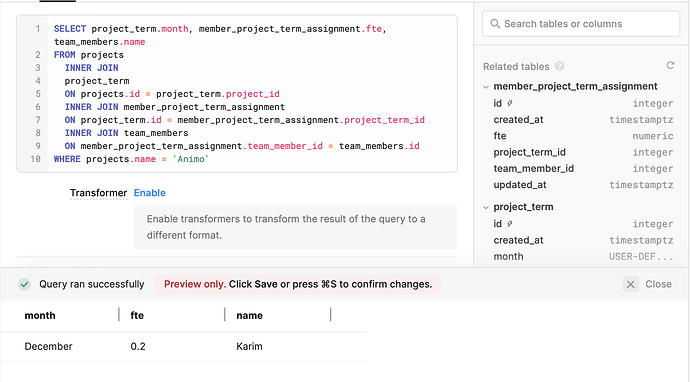Click the help icon beside Related tables
Screen dimensions: 690x382
[x=559, y=66]
